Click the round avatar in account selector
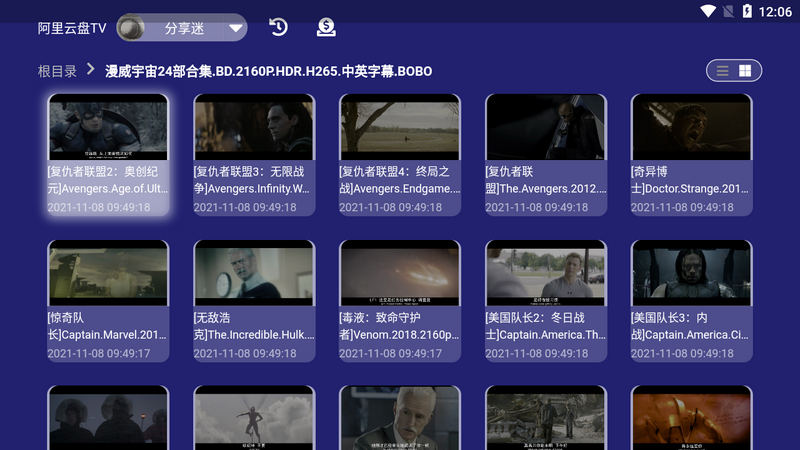 [x=130, y=28]
